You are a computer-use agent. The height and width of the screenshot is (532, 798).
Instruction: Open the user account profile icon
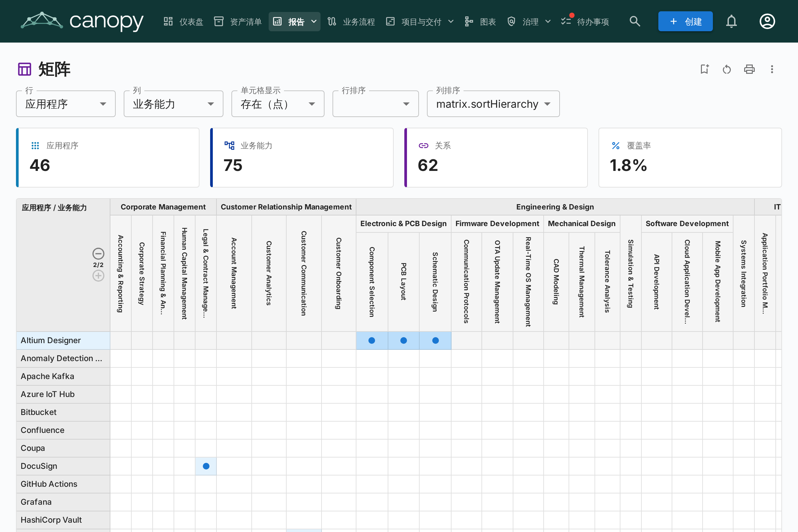[x=767, y=21]
